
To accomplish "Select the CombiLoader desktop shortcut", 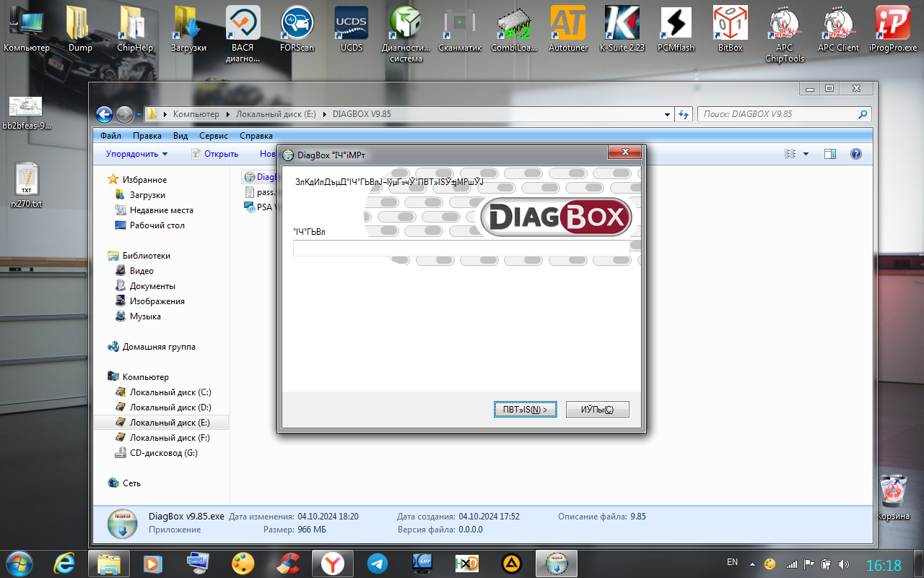I will [x=514, y=29].
